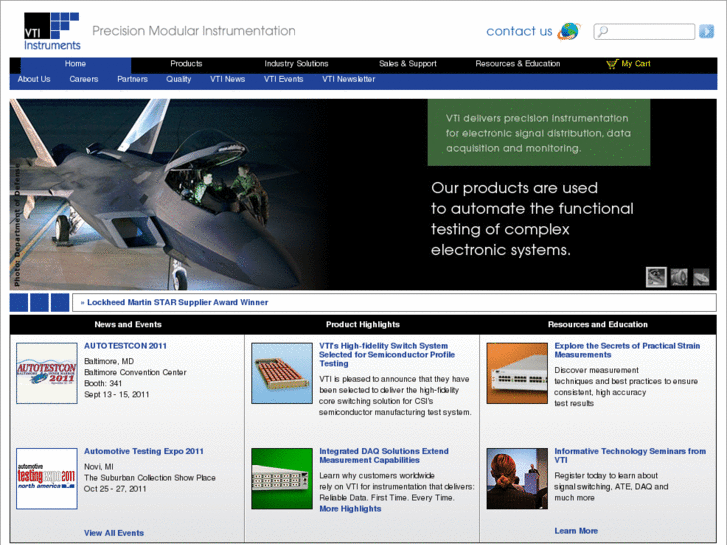The width and height of the screenshot is (727, 545).
Task: Open Informative Technology Seminars from VTI
Action: (630, 455)
